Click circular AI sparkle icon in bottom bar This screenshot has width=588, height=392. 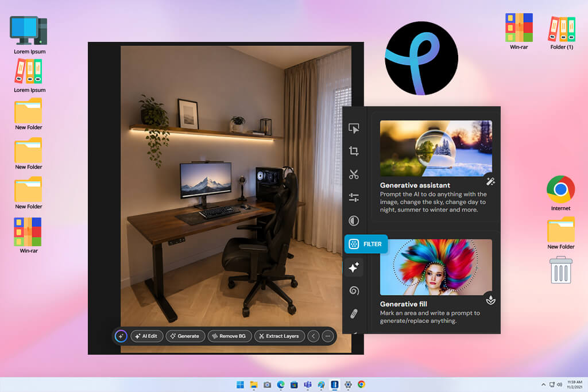121,336
